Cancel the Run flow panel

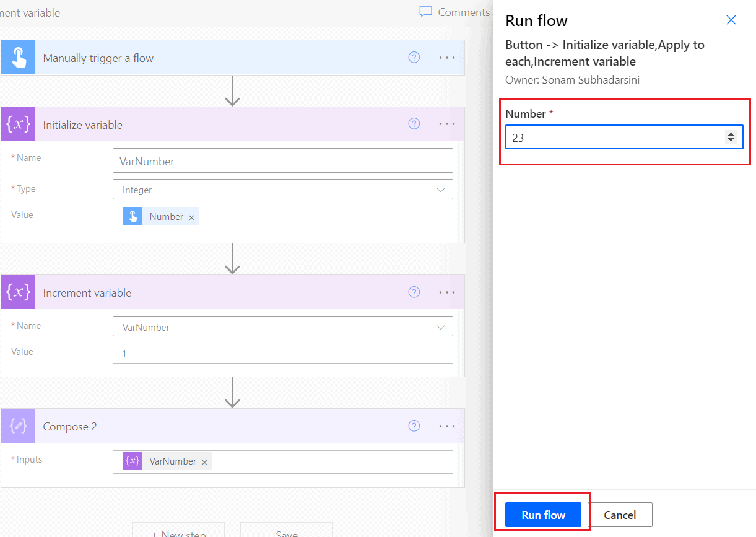tap(620, 515)
